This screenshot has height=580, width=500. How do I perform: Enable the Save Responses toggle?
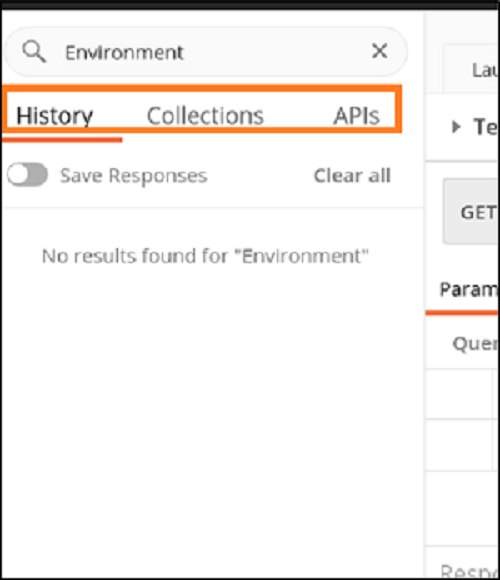coord(27,175)
